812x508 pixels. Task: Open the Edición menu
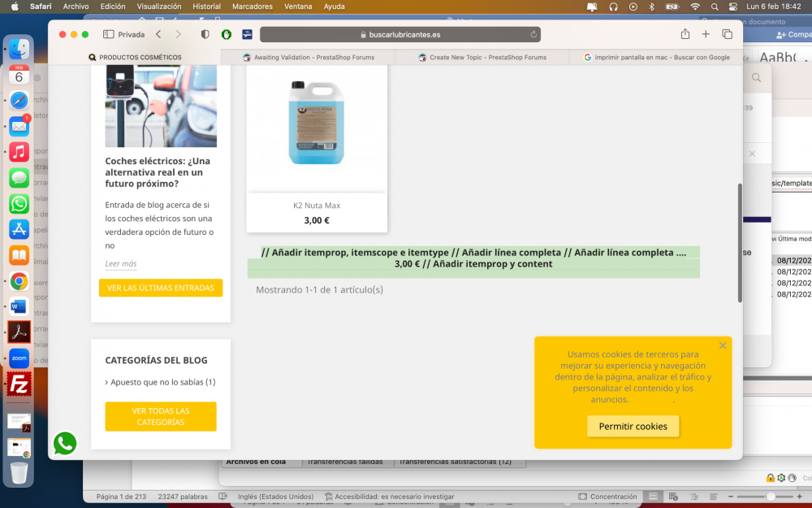(113, 7)
